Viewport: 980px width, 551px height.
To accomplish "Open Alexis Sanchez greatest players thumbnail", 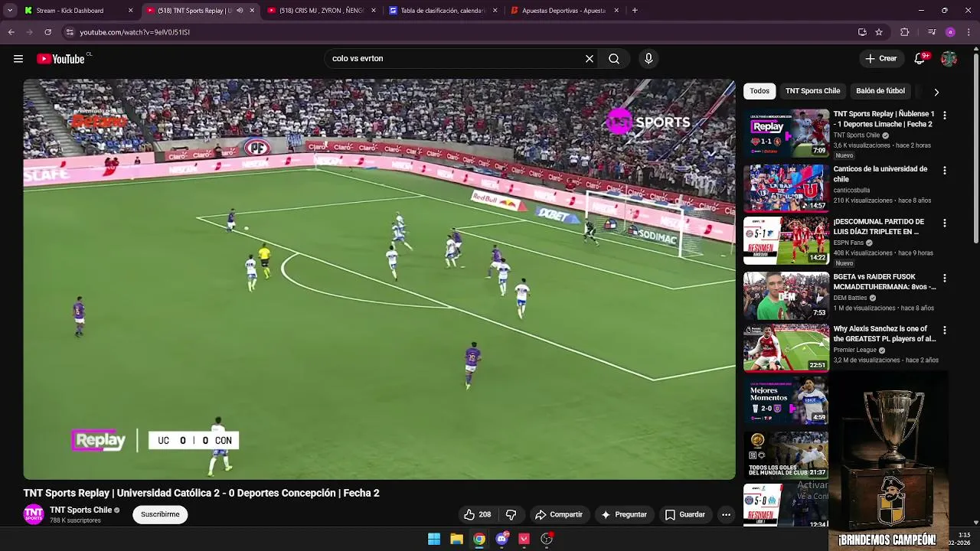I will [786, 347].
